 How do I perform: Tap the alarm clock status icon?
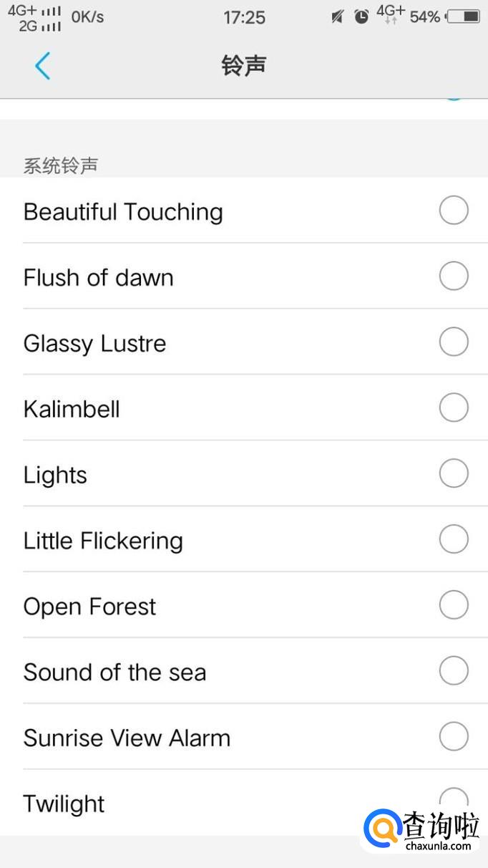(x=361, y=16)
